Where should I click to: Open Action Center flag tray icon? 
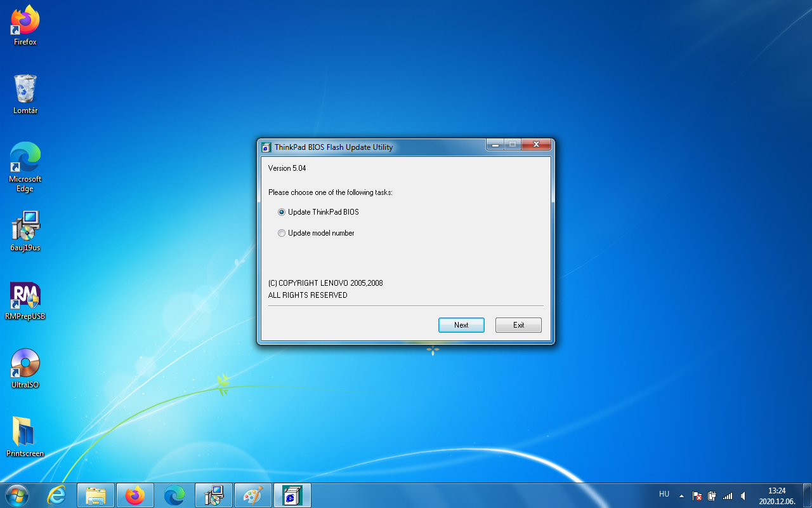point(697,496)
